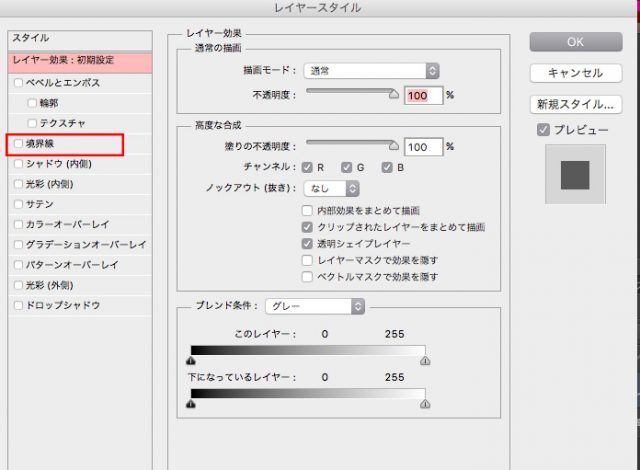This screenshot has height=470, width=640.
Task: Toggle the プレビュー checkbox
Action: [x=543, y=130]
